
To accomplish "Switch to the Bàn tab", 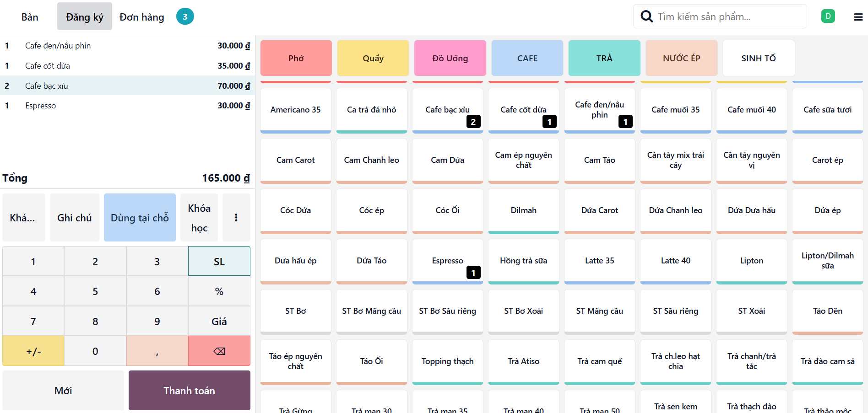I will coord(30,17).
